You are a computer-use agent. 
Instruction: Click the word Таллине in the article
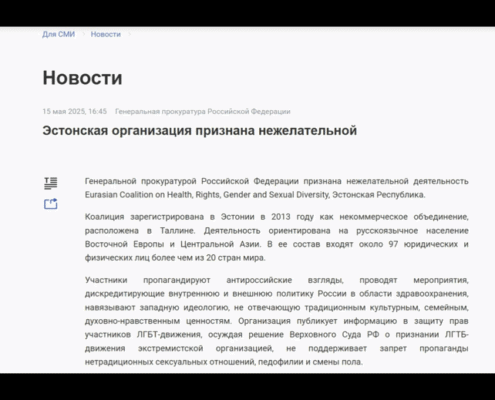(x=177, y=231)
